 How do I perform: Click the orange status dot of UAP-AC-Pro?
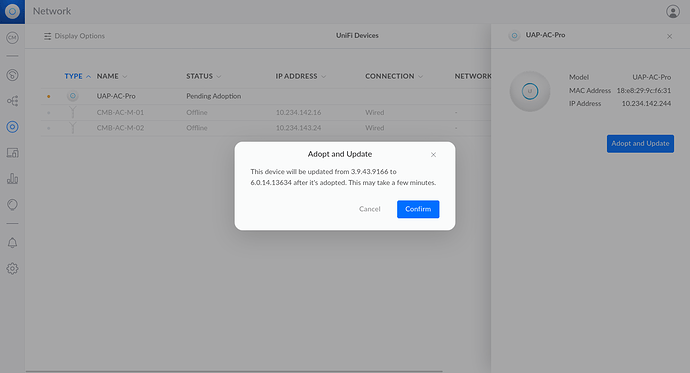click(x=48, y=96)
